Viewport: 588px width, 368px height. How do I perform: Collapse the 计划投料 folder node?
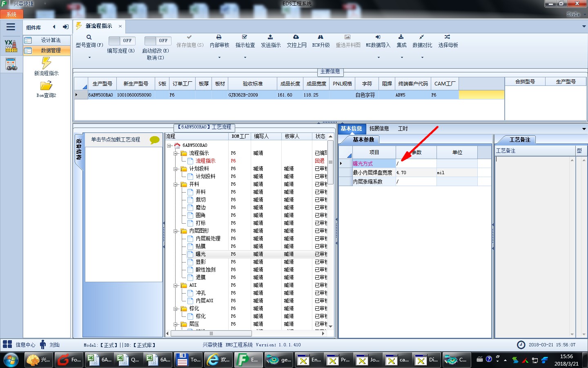(x=176, y=169)
